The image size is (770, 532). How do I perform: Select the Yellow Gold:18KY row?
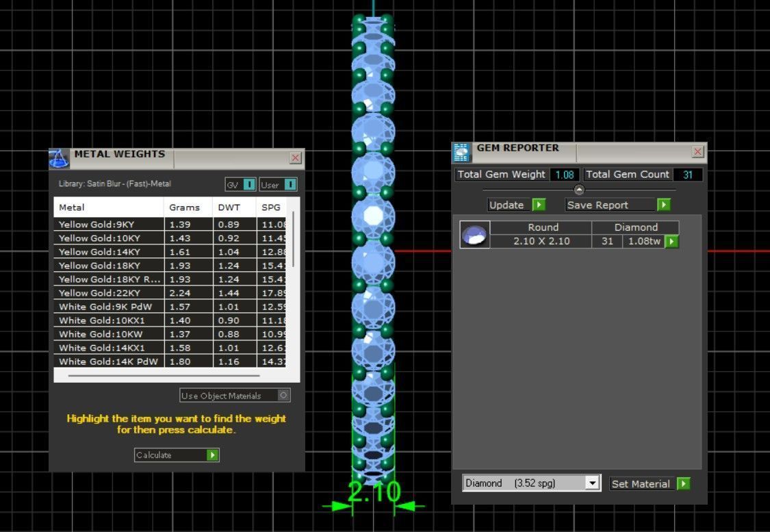point(170,266)
